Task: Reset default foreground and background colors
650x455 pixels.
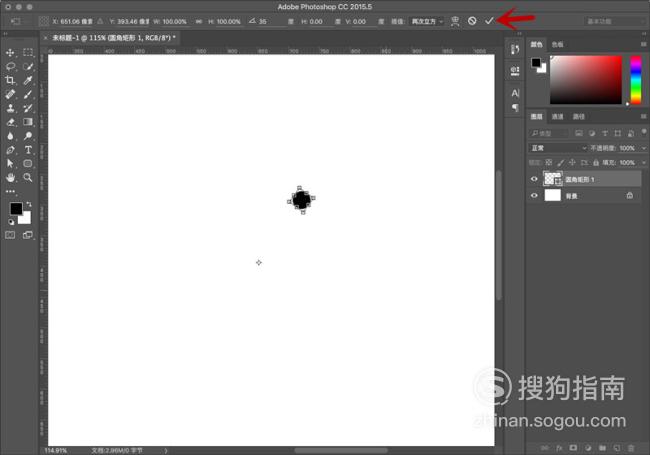Action: [x=11, y=222]
